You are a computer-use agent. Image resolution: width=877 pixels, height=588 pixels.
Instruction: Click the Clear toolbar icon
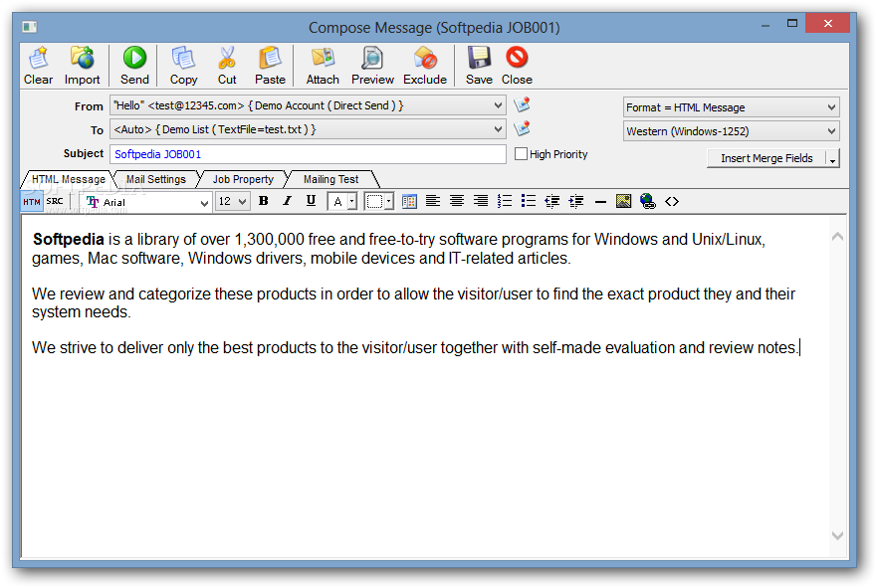[38, 66]
